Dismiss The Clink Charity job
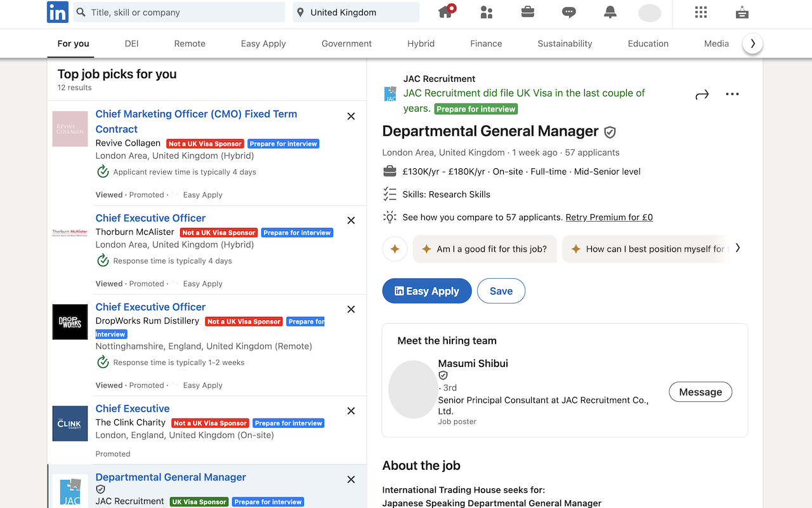The width and height of the screenshot is (812, 508). 351,411
